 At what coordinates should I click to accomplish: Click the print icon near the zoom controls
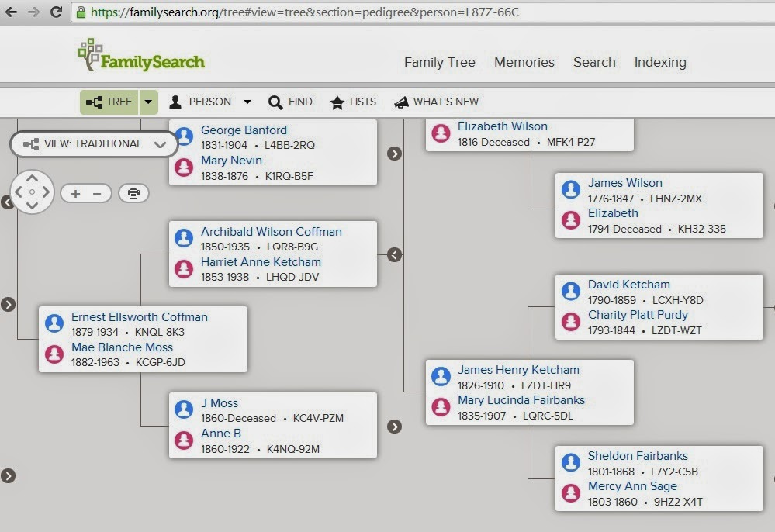tap(133, 193)
